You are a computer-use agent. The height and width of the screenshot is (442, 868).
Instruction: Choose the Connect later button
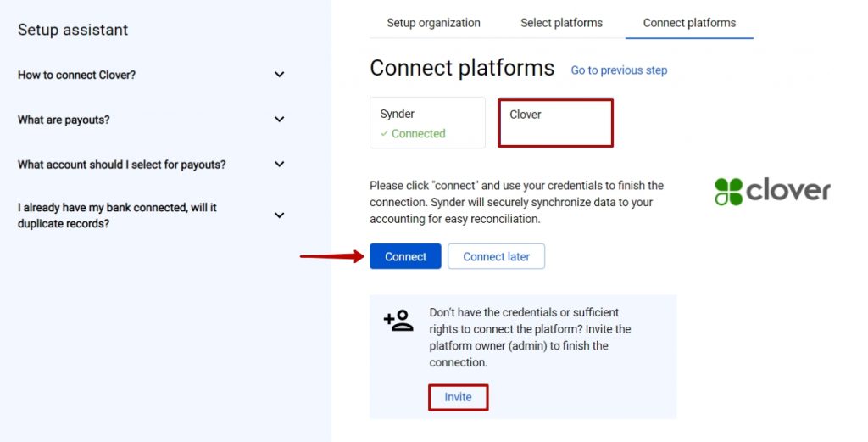coord(496,256)
